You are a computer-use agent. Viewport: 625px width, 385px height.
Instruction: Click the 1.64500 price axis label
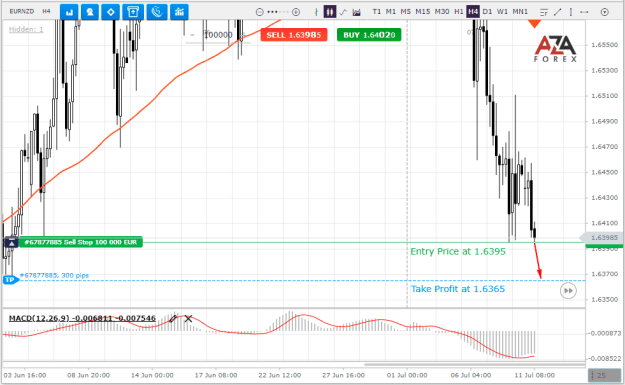(x=604, y=172)
